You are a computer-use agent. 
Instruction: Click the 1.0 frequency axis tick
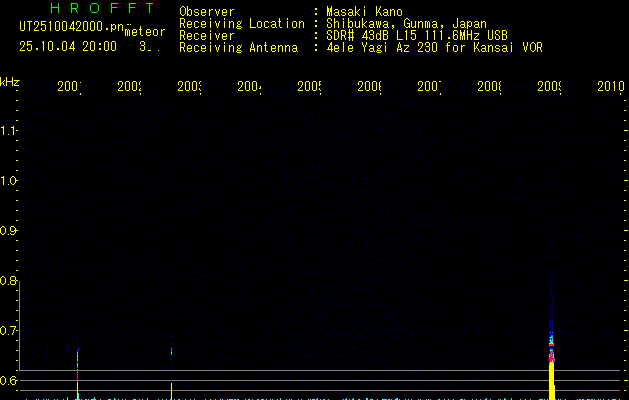10,181
